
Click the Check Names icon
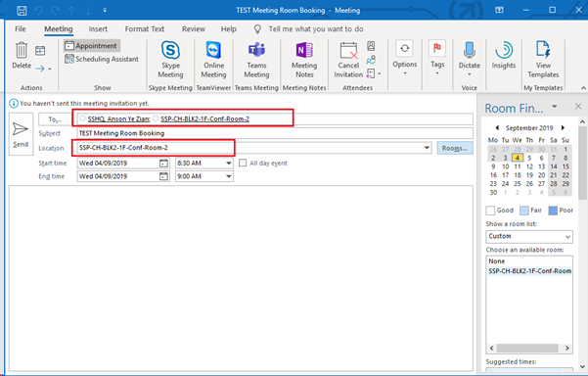click(x=371, y=60)
